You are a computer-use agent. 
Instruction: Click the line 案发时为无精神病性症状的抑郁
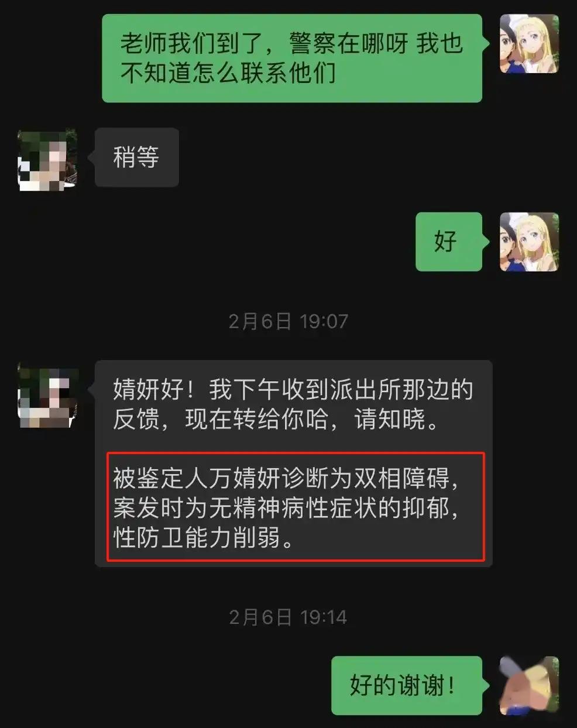coord(286,508)
